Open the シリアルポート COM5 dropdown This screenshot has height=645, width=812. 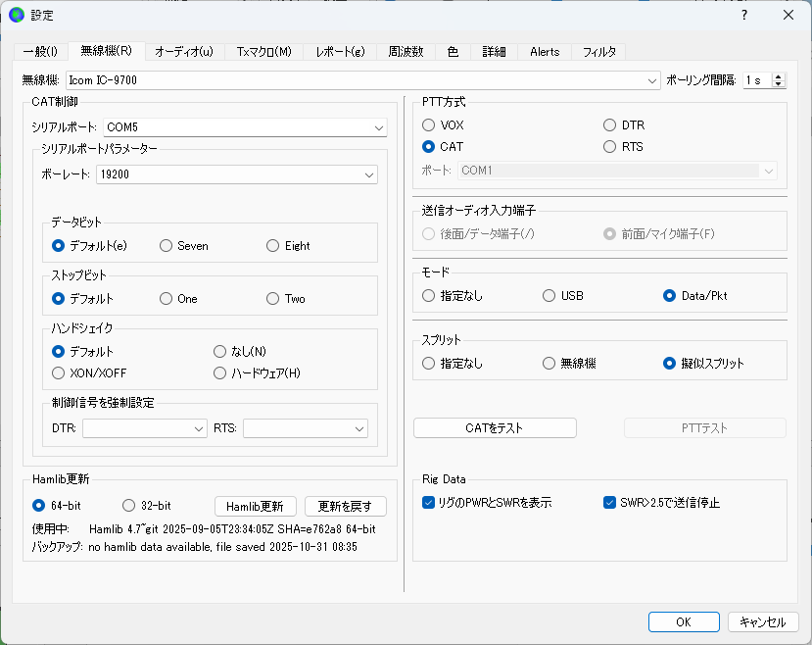coord(245,127)
